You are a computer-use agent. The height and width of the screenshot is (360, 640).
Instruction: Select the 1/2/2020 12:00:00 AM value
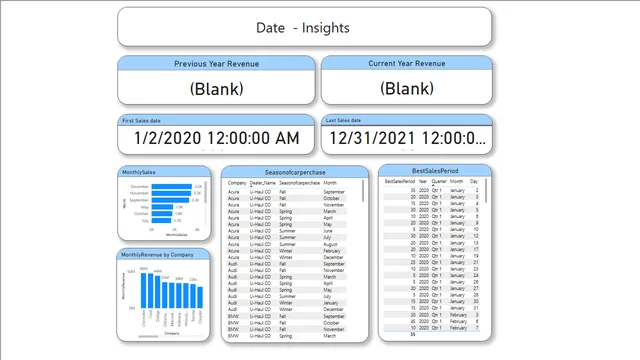(216, 138)
